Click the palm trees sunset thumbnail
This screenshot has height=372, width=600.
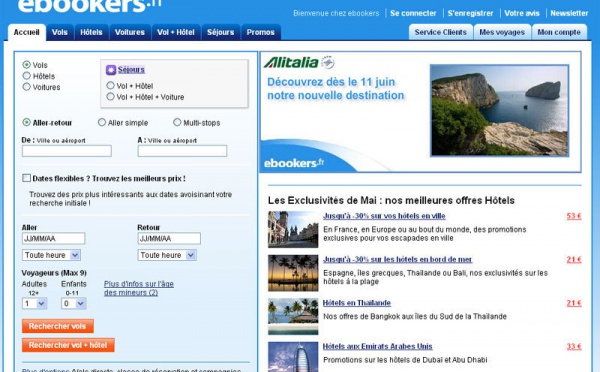point(293,273)
